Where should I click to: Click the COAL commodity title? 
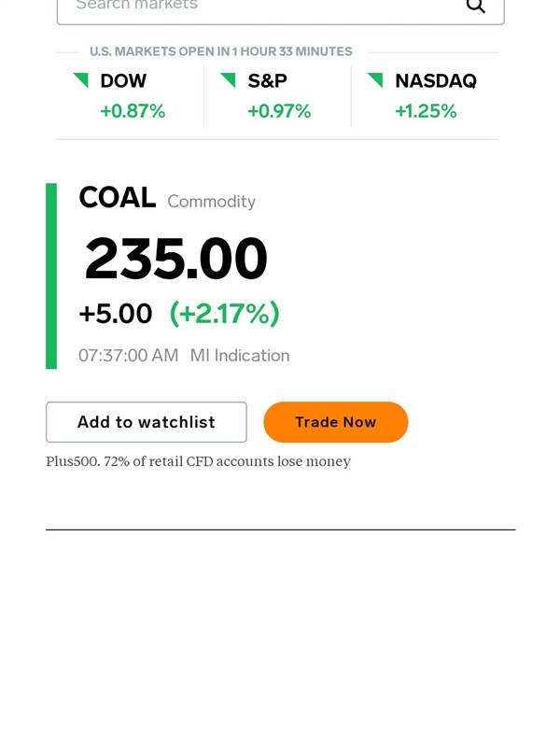[x=118, y=197]
